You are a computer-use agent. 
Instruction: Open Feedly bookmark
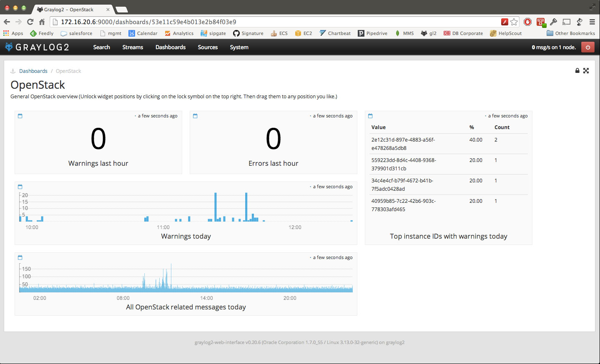coord(42,33)
